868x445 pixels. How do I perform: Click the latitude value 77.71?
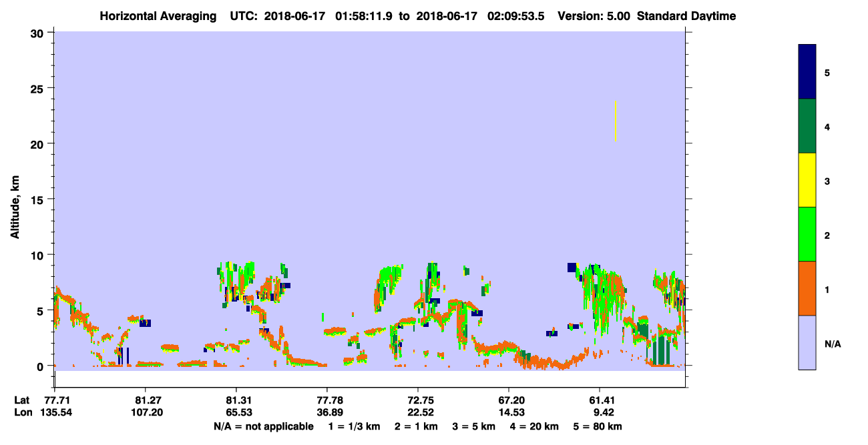pos(55,400)
